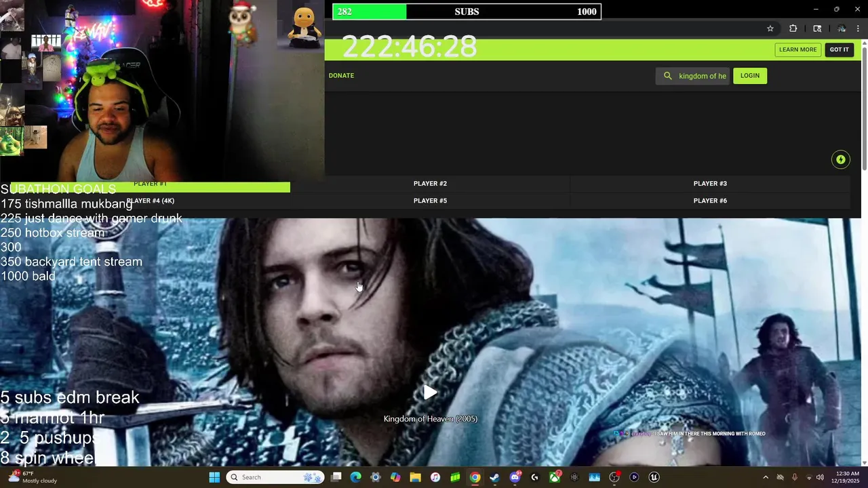This screenshot has width=868, height=488.
Task: Launch Microsoft Edge from the taskbar
Action: click(x=355, y=477)
